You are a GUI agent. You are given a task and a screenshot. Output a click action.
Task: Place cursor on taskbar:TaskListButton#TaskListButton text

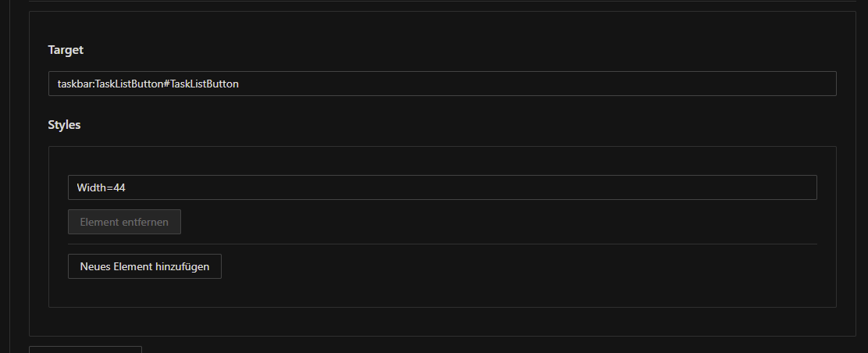[x=148, y=84]
